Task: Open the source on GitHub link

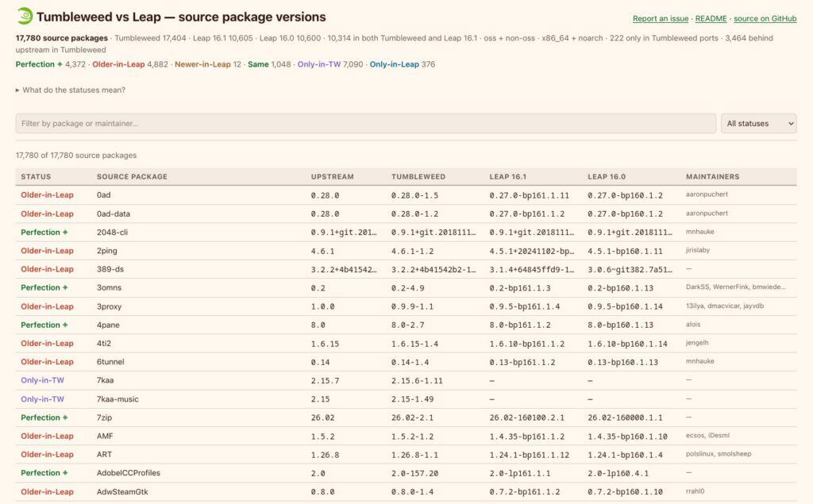Action: (765, 19)
